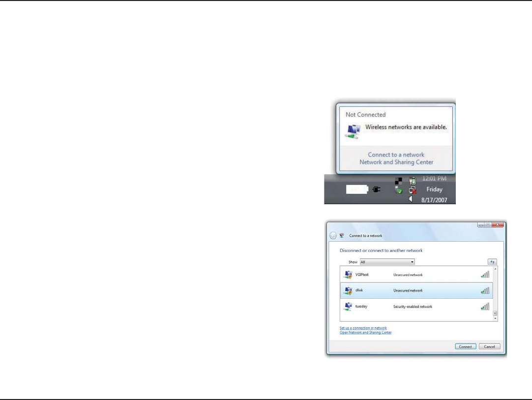Click the Connect to a network link in popup

coord(396,154)
